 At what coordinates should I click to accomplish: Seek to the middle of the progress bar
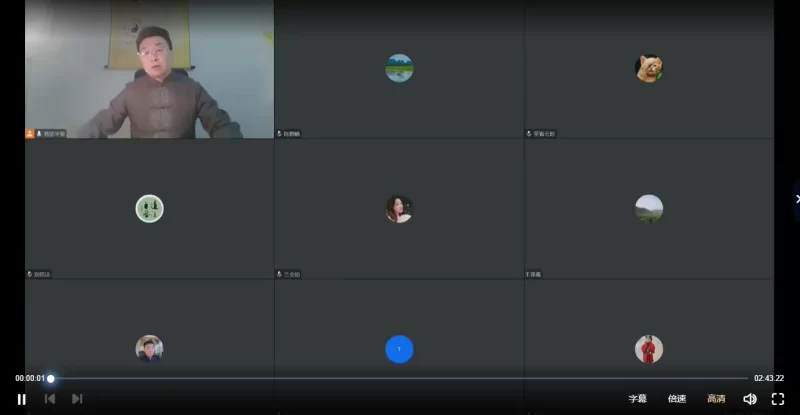[x=399, y=378]
